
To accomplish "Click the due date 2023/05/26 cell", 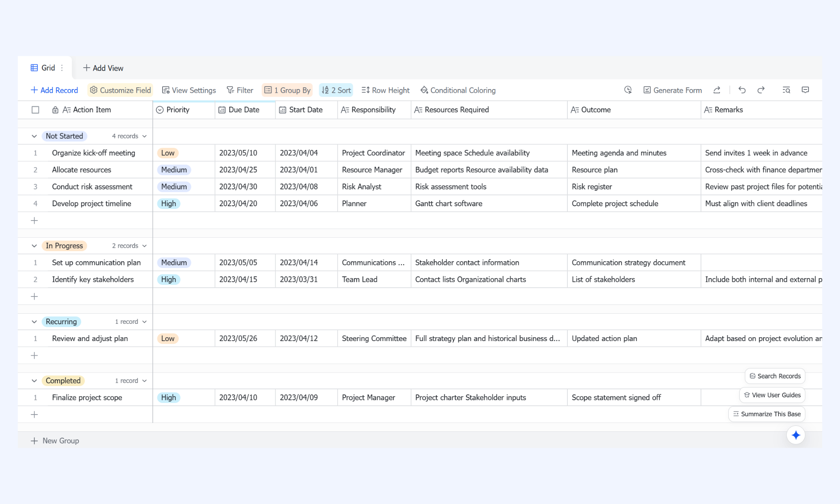I will pos(245,339).
